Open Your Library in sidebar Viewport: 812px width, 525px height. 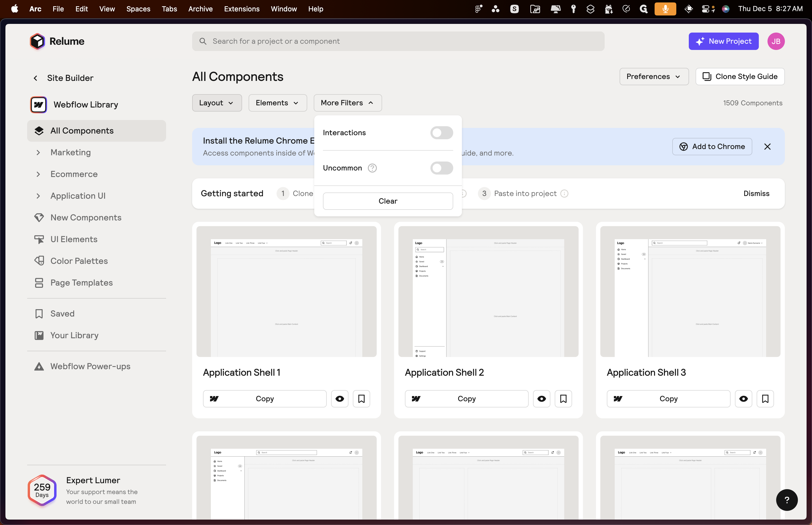[96, 336]
